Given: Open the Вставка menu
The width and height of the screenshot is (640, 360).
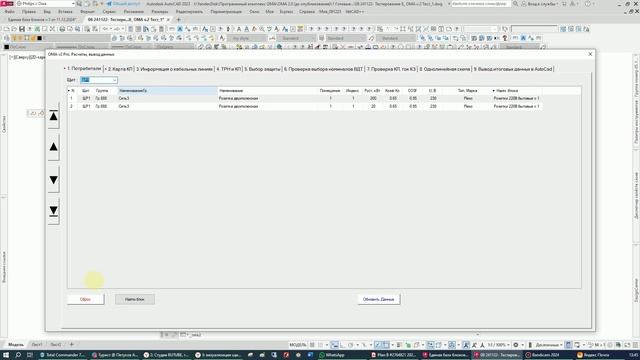Looking at the screenshot, I should tap(65, 12).
